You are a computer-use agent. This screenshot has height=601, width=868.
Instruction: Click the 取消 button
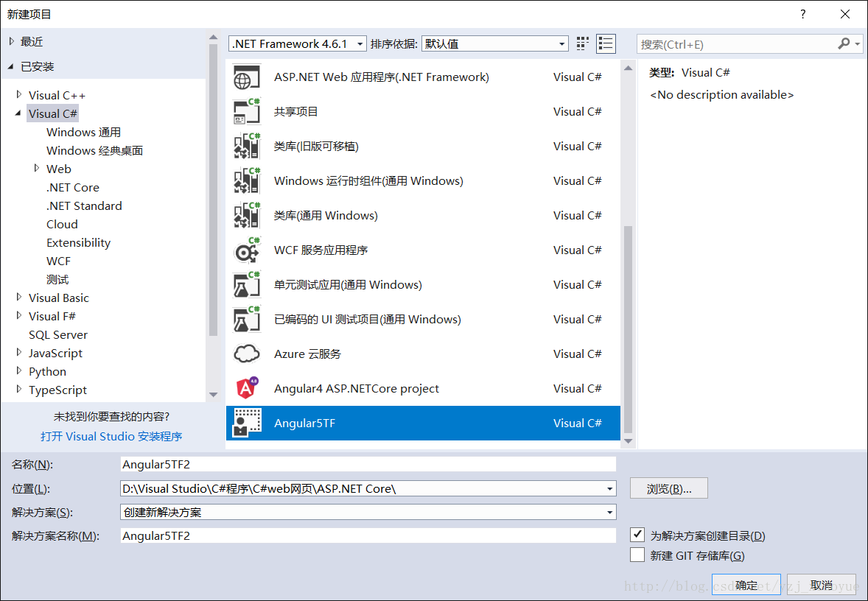click(822, 585)
